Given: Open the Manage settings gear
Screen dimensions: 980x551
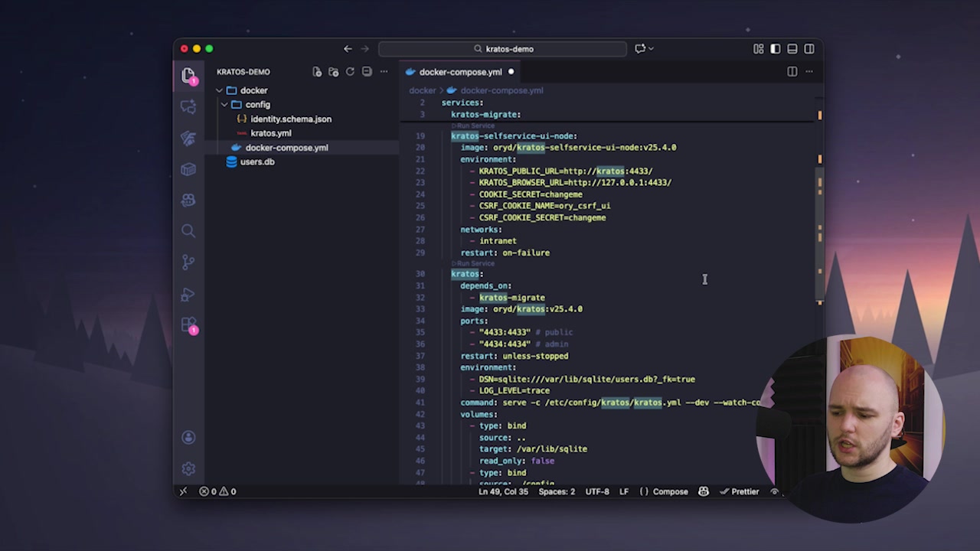Looking at the screenshot, I should (x=188, y=468).
